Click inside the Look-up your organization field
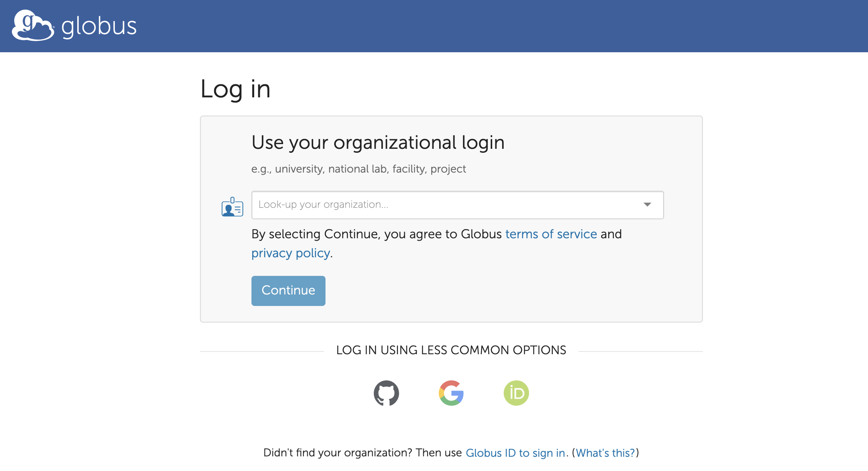Image resolution: width=868 pixels, height=471 pixels. 396,205
